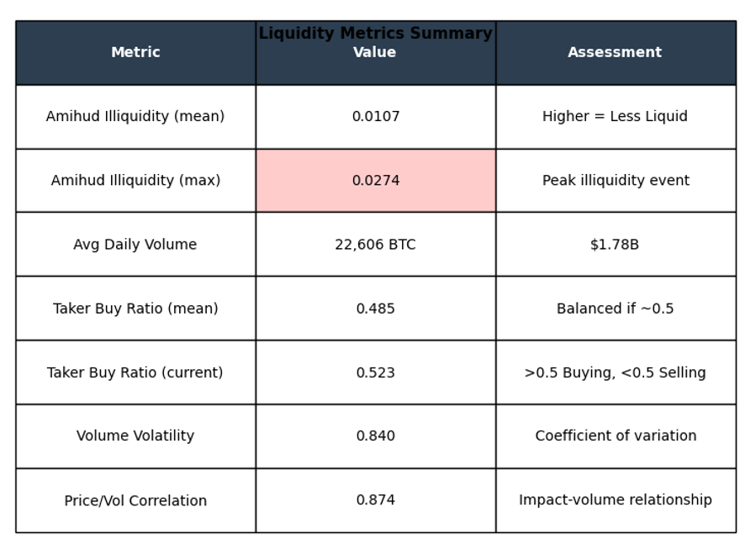Click the 22,606 BTC value cell
This screenshot has width=745, height=560.
375,245
